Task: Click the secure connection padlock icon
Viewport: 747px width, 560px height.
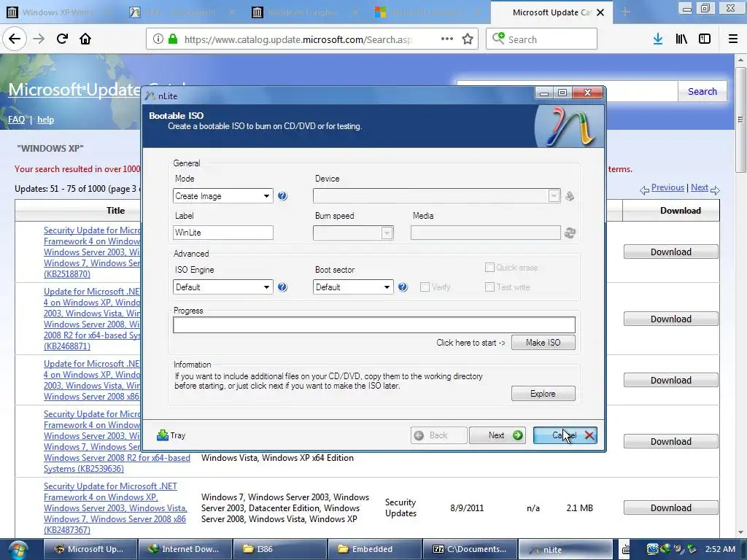Action: [173, 39]
